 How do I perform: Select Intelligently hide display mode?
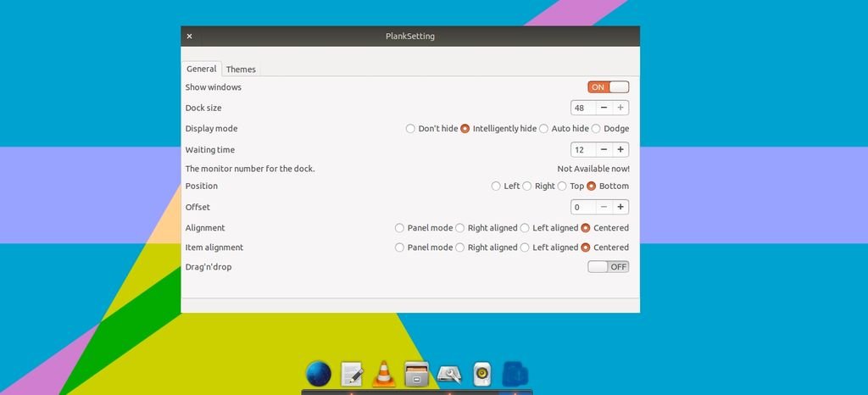(x=498, y=128)
